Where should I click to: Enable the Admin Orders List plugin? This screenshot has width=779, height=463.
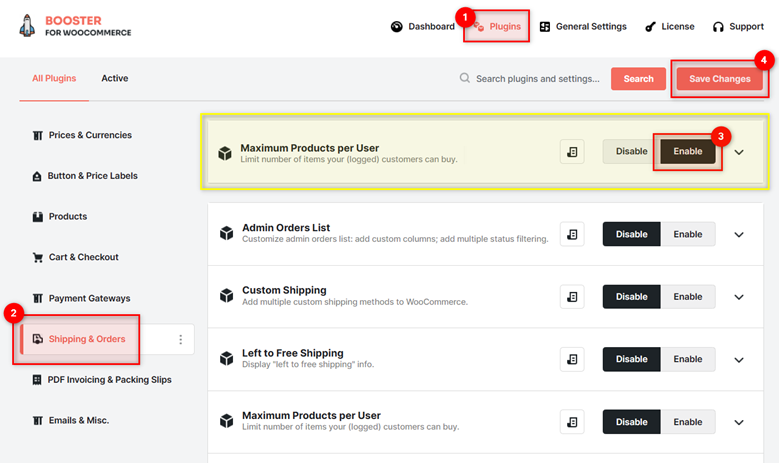click(x=688, y=234)
